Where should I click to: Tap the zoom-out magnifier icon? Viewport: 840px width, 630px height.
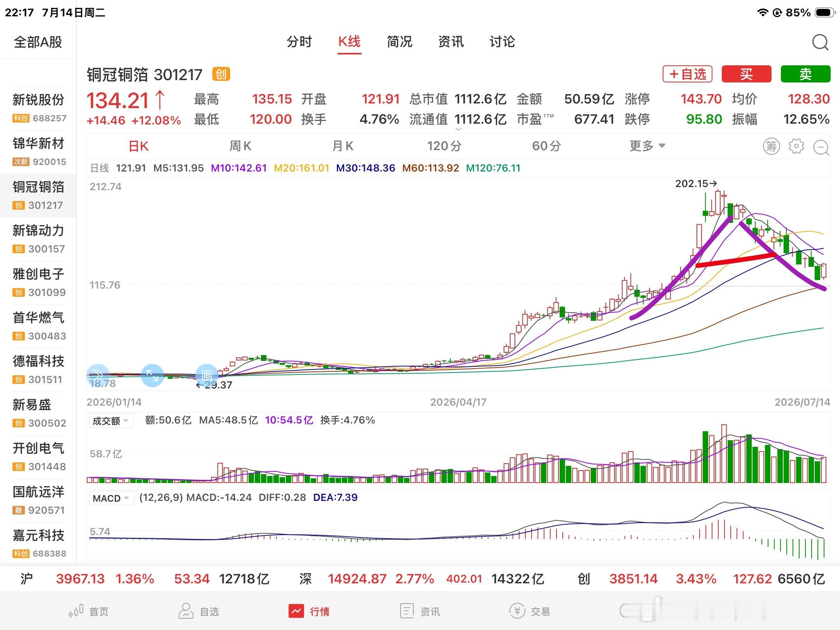click(x=821, y=147)
